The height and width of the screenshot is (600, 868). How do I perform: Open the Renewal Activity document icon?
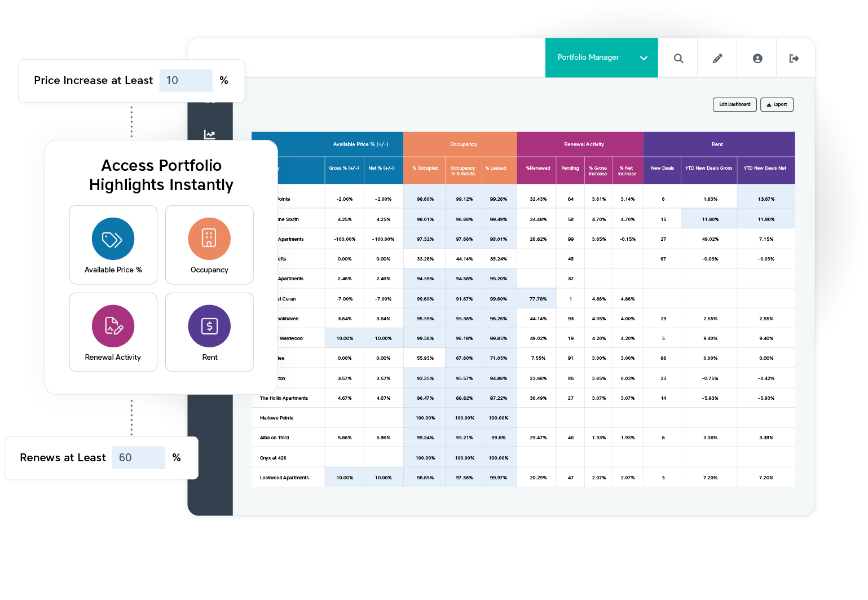click(x=113, y=326)
